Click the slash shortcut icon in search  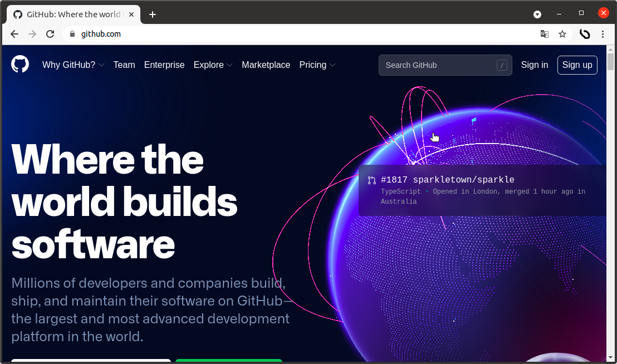pos(502,65)
